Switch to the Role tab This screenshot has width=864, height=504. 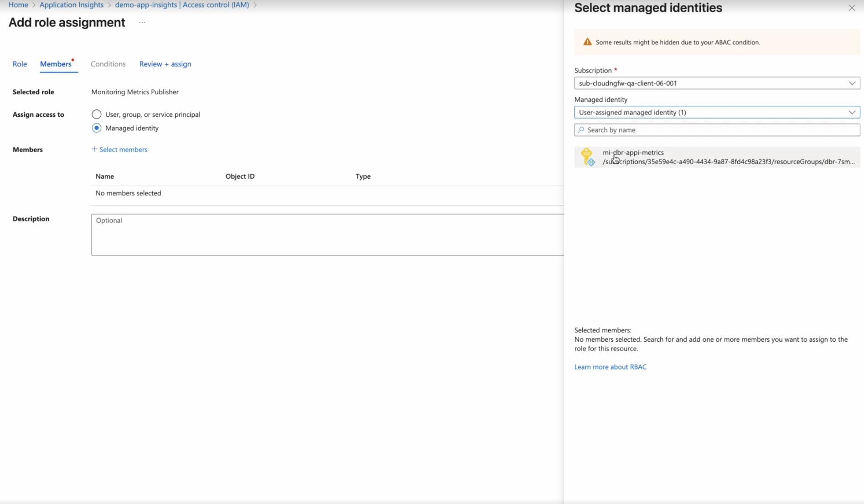pos(20,64)
